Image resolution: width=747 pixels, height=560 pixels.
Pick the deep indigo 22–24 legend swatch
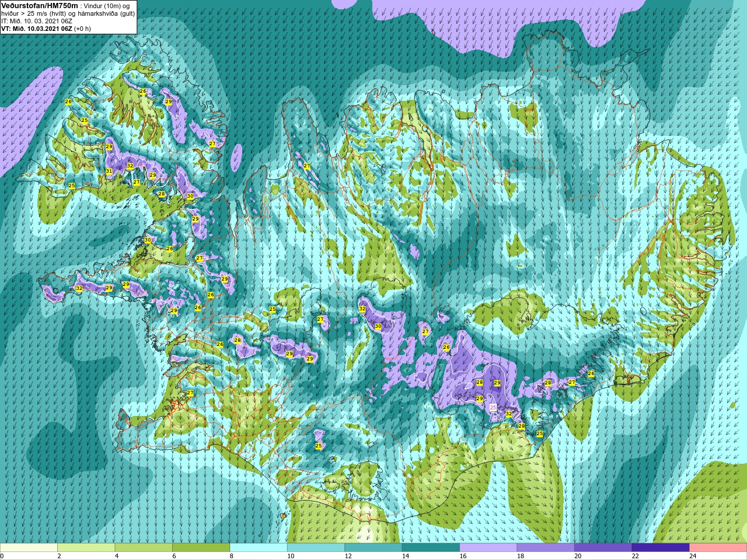[x=661, y=548]
